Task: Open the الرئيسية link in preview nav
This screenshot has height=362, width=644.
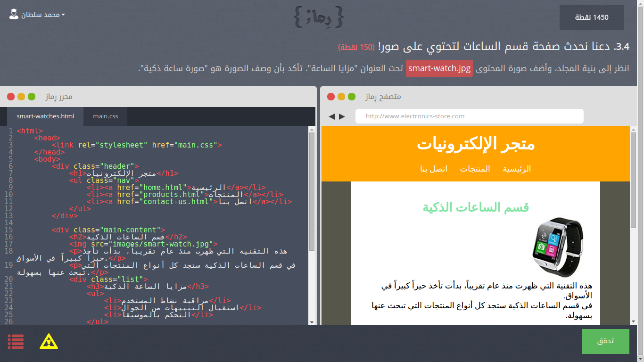Action: [517, 169]
